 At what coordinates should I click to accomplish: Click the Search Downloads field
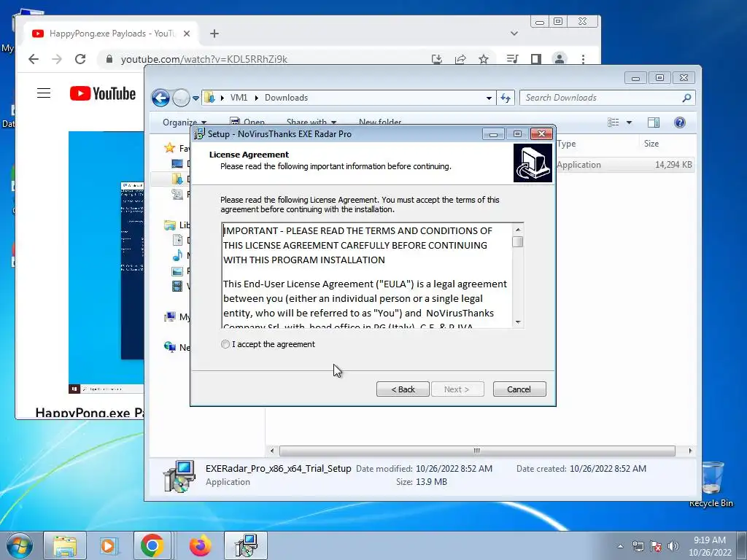click(600, 98)
